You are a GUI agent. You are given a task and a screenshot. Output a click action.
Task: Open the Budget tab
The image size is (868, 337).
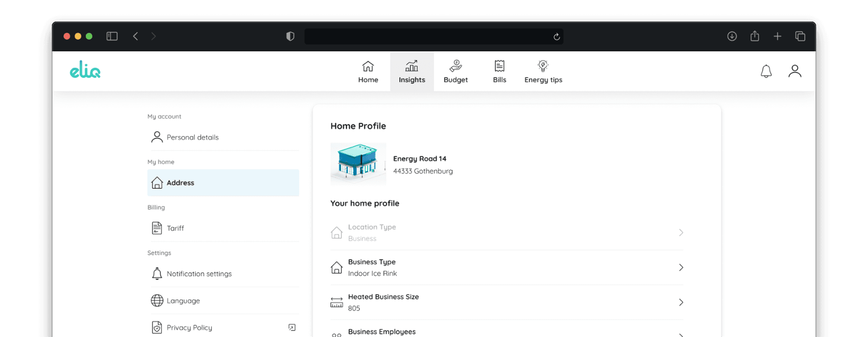pos(456,71)
